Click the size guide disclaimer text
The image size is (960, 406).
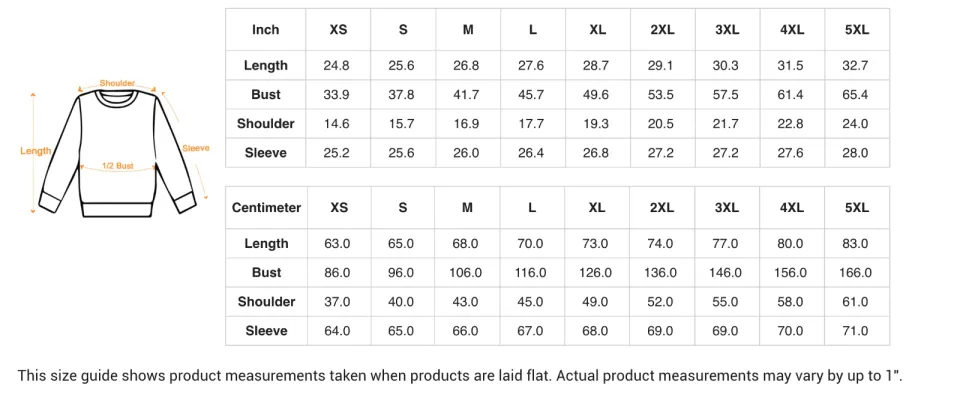(460, 376)
